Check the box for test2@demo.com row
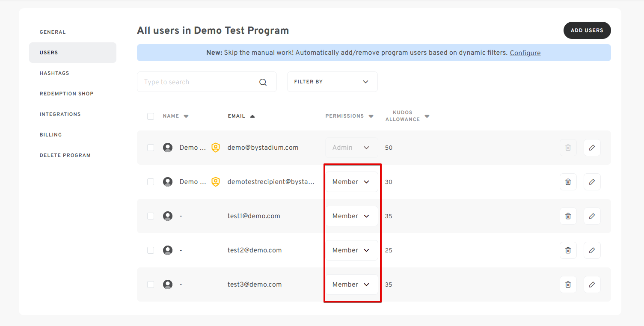644x326 pixels. pos(151,250)
